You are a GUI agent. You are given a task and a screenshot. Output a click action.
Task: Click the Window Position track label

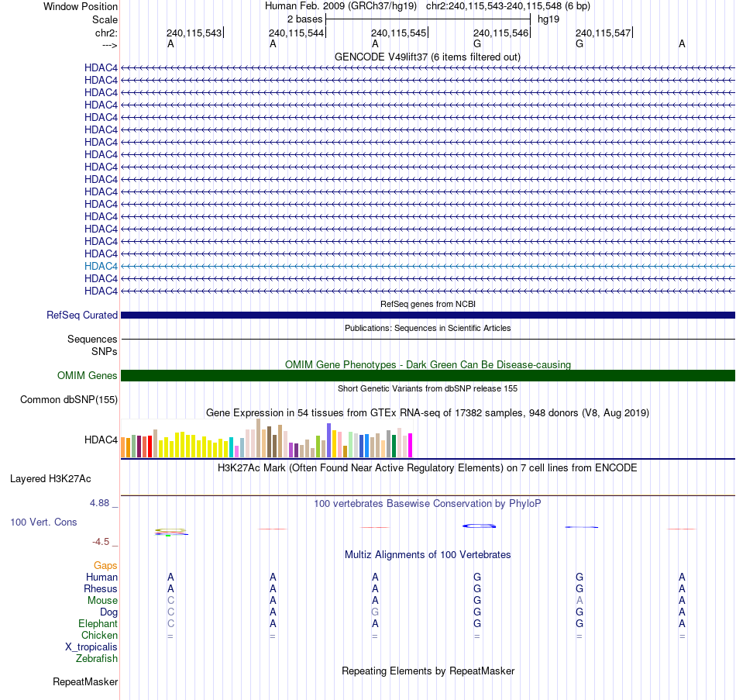[x=81, y=6]
